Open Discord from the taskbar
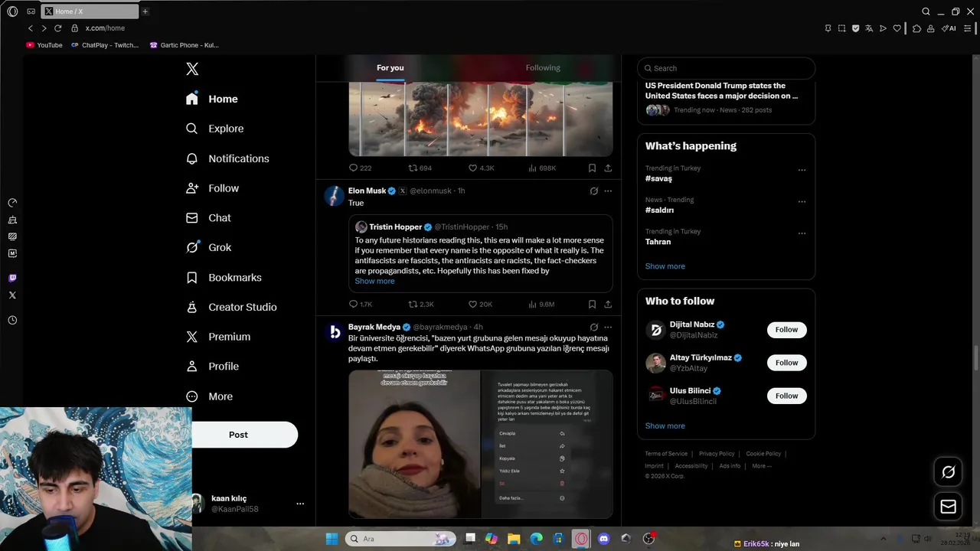 [603, 539]
